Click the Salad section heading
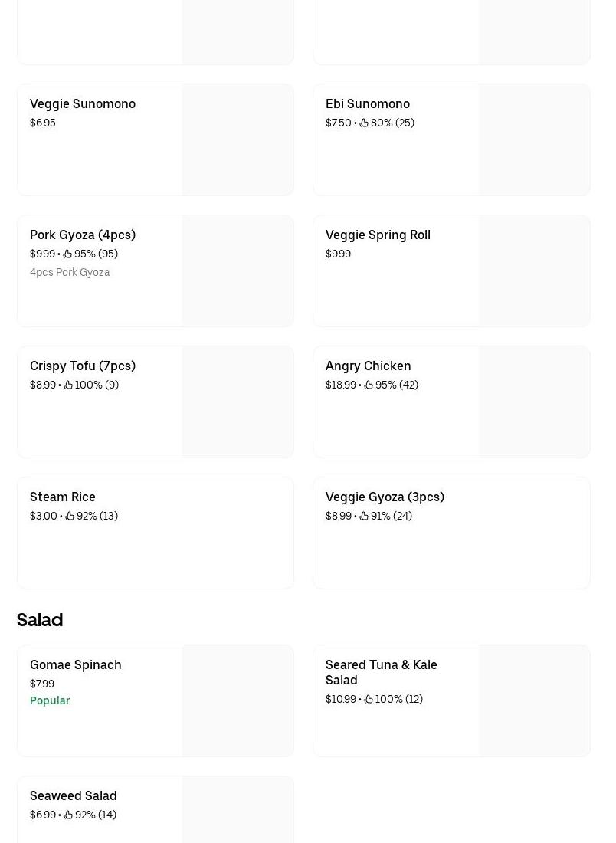This screenshot has width=616, height=843. [40, 619]
